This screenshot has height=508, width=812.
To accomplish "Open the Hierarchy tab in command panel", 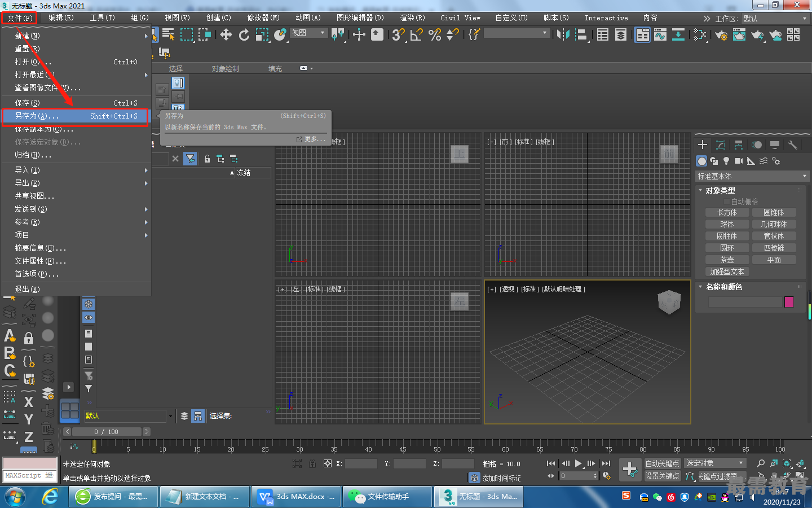I will (738, 145).
